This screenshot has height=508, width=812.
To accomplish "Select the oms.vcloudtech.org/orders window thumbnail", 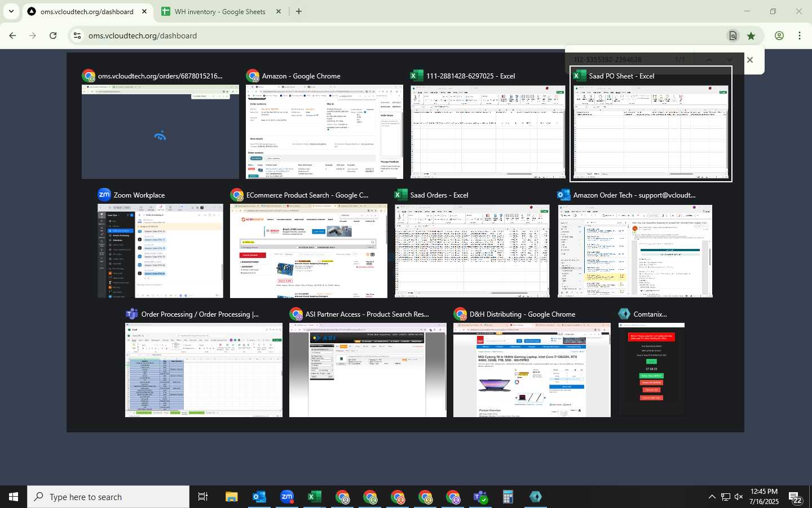I will pos(160,132).
